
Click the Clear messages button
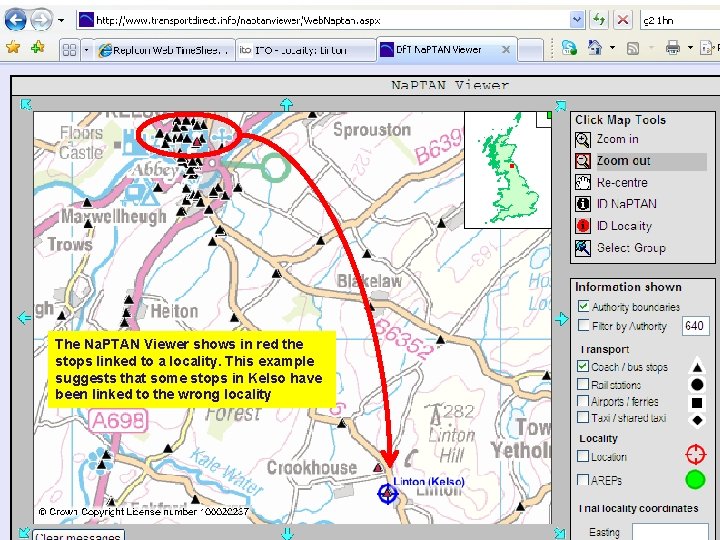pyautogui.click(x=78, y=535)
